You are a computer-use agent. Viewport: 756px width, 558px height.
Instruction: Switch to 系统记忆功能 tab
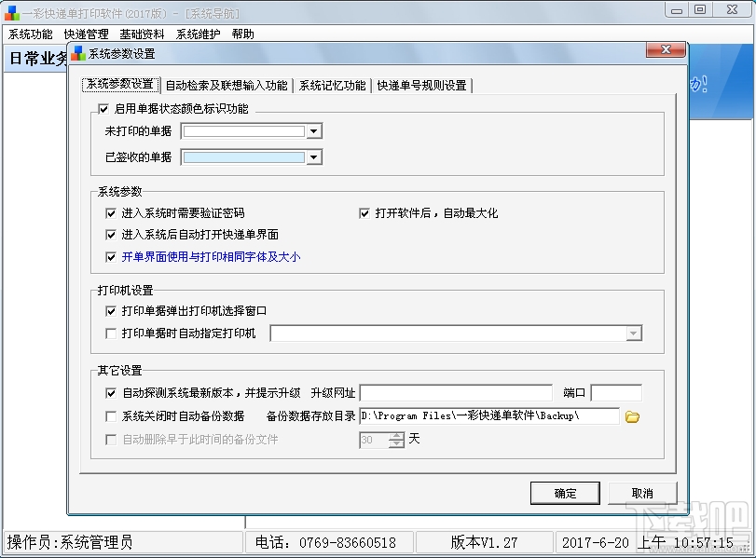tap(332, 86)
